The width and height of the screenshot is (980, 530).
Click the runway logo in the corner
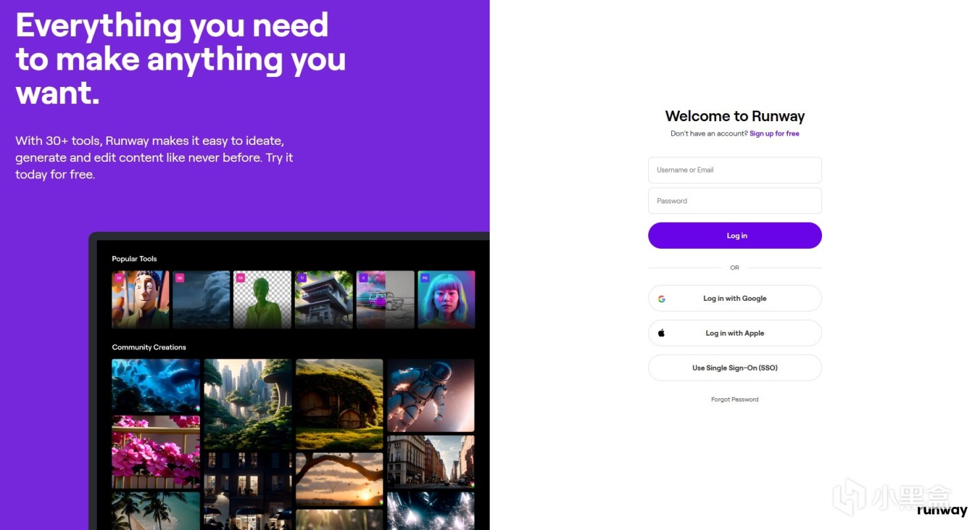(942, 510)
